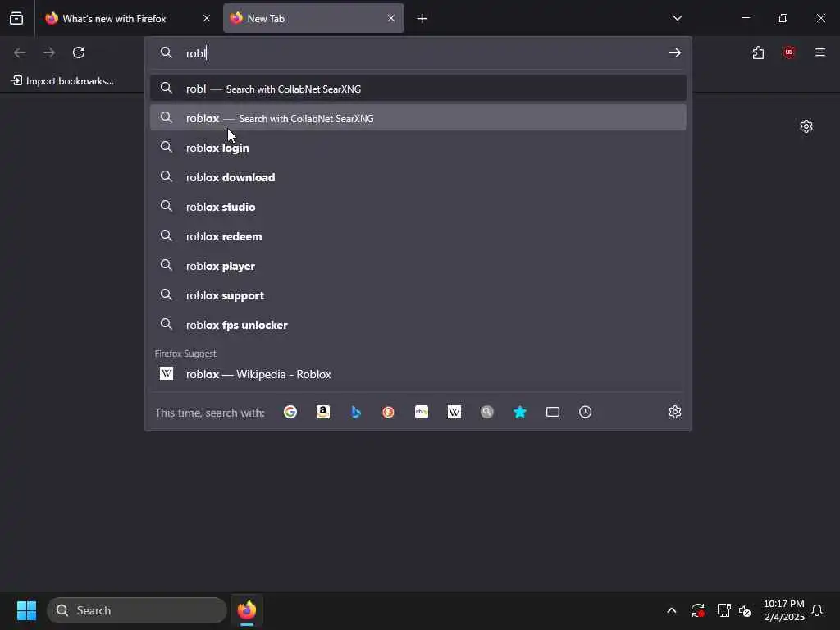The height and width of the screenshot is (630, 840).
Task: Go forward one page
Action: click(49, 52)
